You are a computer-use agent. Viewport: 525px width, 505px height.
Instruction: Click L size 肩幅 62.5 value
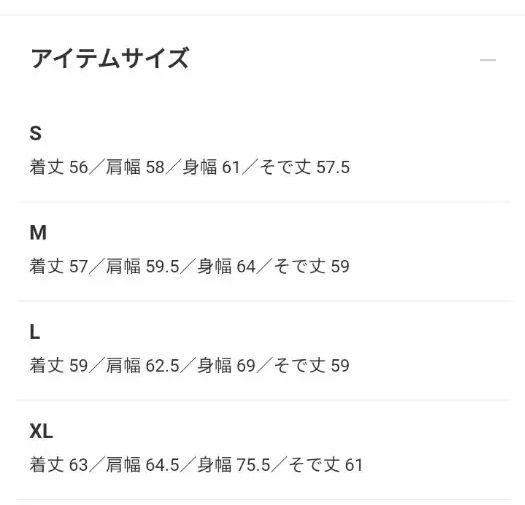(143, 365)
